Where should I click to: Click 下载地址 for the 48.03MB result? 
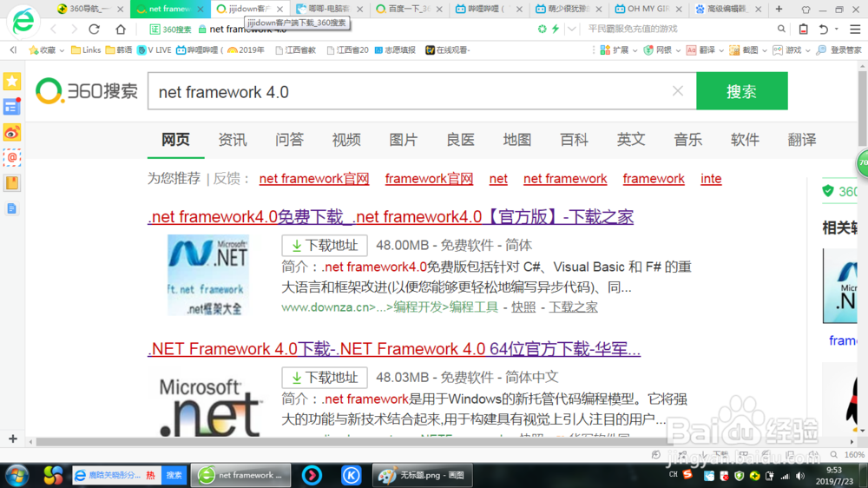click(325, 378)
